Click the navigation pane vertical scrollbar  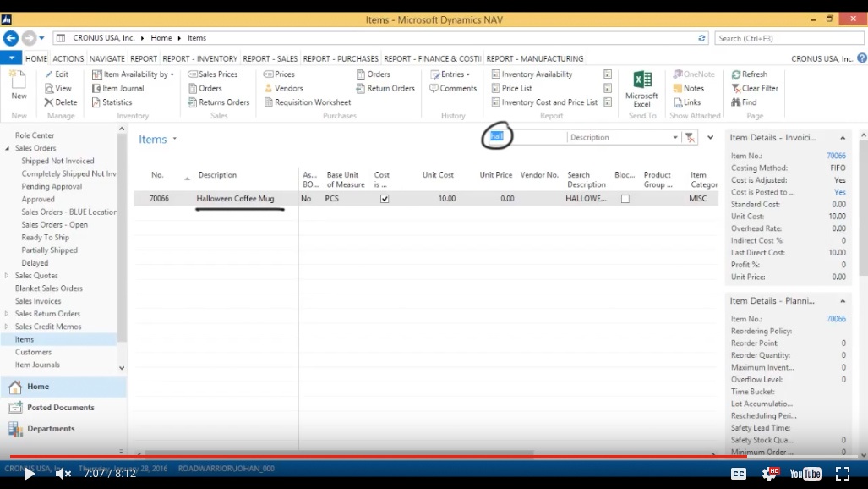click(x=122, y=239)
